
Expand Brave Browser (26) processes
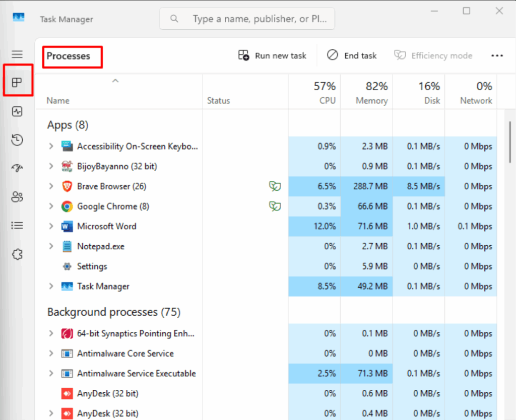click(x=51, y=186)
